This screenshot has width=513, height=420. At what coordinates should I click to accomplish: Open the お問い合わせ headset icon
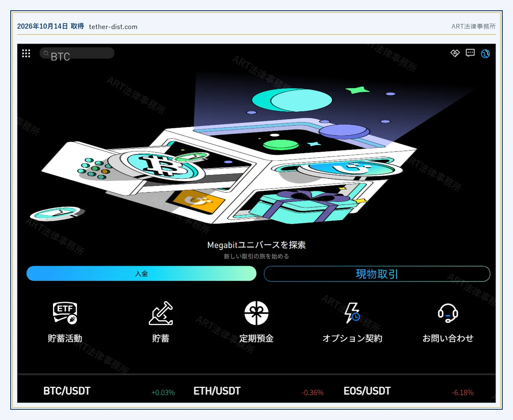pos(448,313)
